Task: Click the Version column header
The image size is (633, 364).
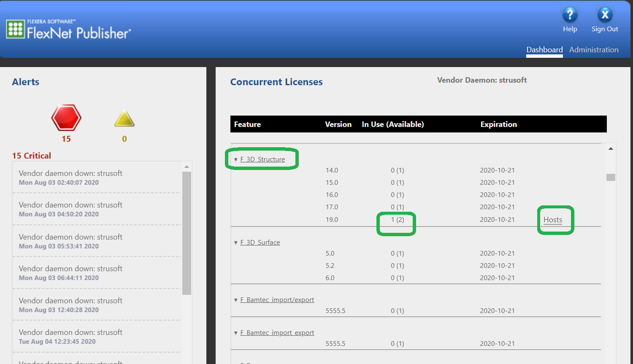Action: click(338, 124)
